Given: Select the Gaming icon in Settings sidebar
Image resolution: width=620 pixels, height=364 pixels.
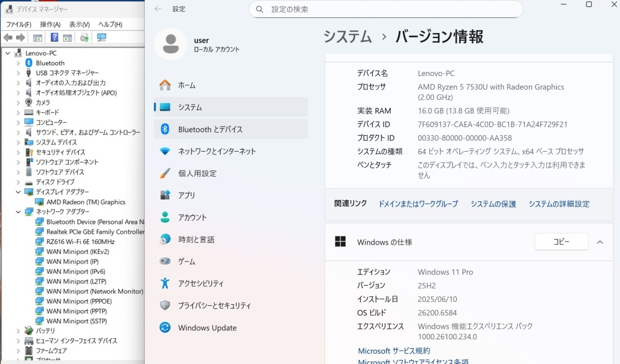Looking at the screenshot, I should pyautogui.click(x=164, y=261).
